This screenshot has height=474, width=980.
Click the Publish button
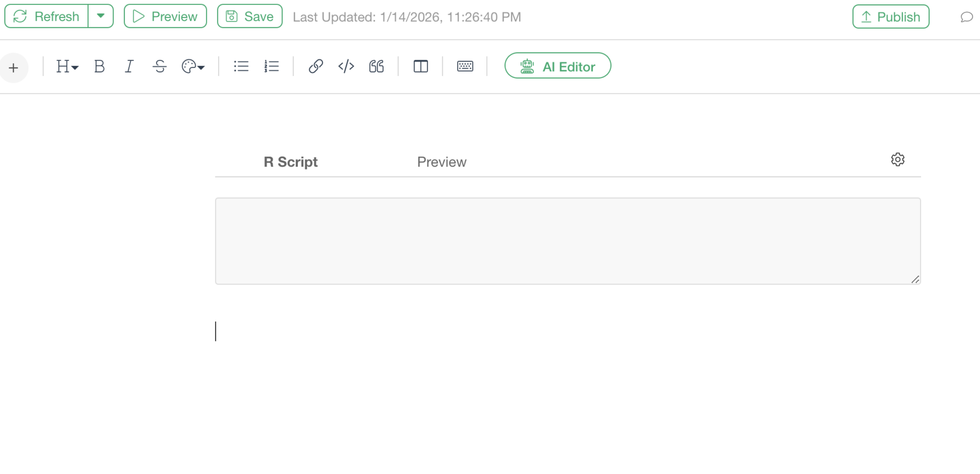891,17
